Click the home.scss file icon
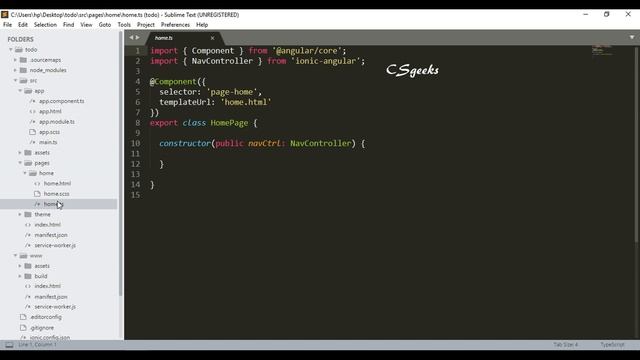This screenshot has width=640, height=360. [38, 193]
